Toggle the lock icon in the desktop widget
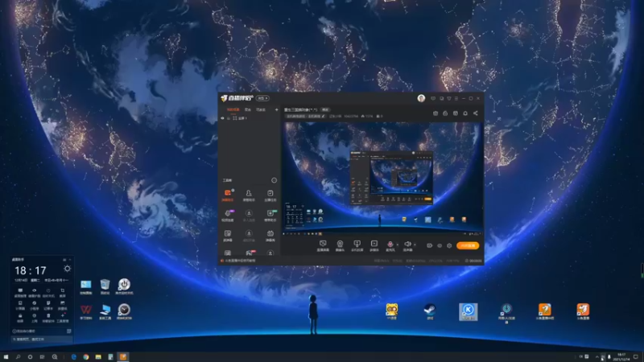644x362 pixels. [20, 315]
